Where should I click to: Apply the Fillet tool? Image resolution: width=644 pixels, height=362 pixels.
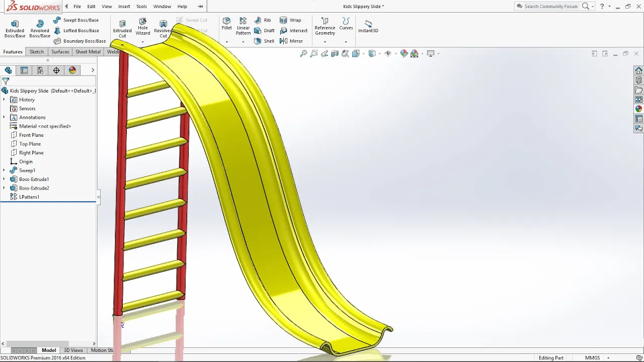[x=227, y=24]
